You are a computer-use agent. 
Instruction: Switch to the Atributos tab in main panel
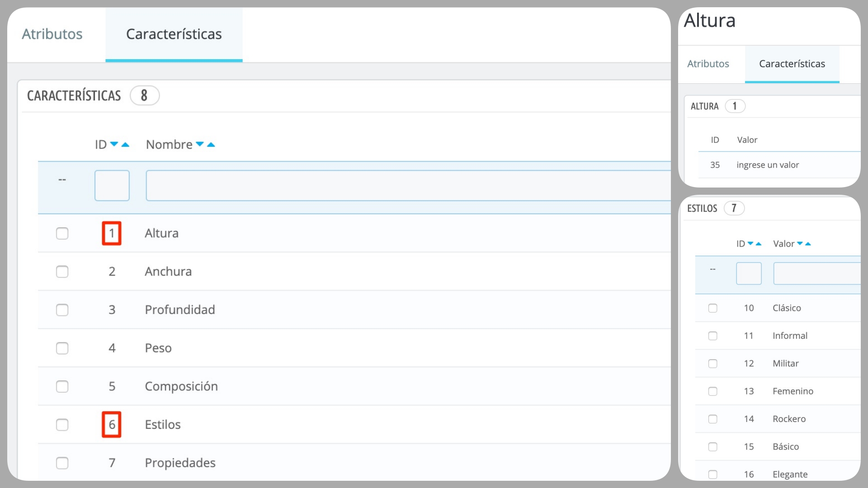52,34
